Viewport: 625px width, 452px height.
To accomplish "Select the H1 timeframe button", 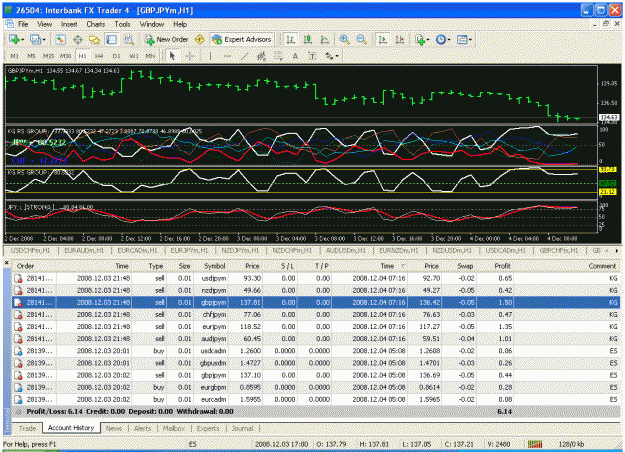I will click(x=82, y=56).
